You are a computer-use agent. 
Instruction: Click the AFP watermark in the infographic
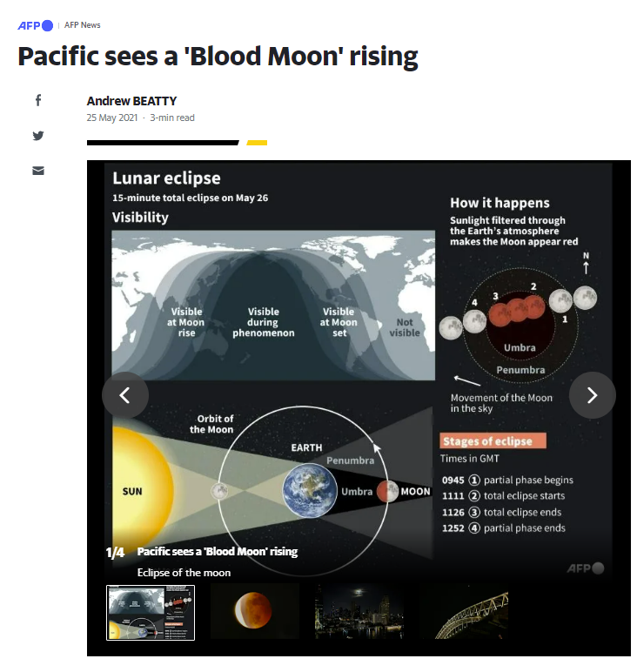(x=585, y=568)
